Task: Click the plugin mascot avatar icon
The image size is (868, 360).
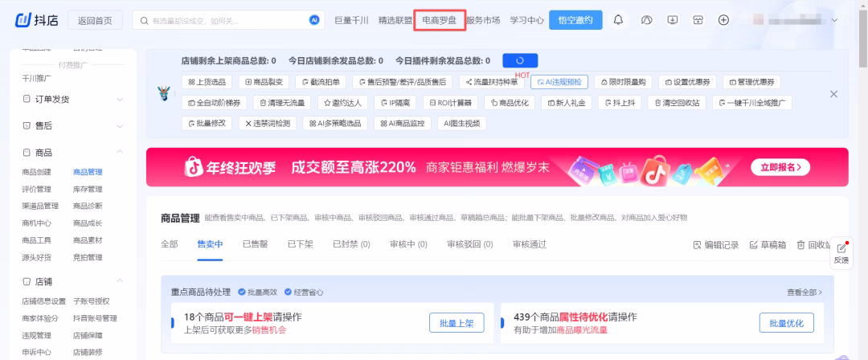Action: (163, 92)
